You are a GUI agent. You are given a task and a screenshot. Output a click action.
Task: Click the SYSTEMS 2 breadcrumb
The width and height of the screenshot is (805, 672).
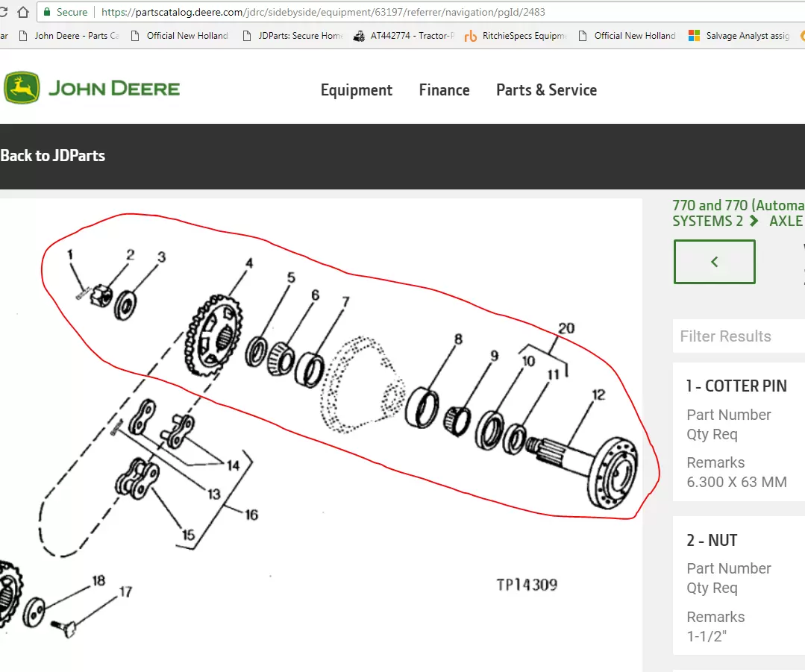click(707, 222)
